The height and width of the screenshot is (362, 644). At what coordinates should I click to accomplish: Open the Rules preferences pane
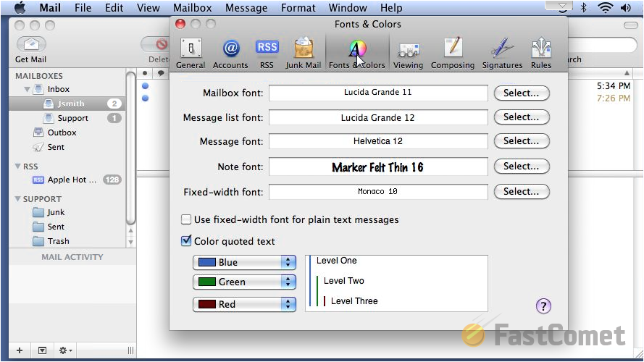(x=540, y=53)
